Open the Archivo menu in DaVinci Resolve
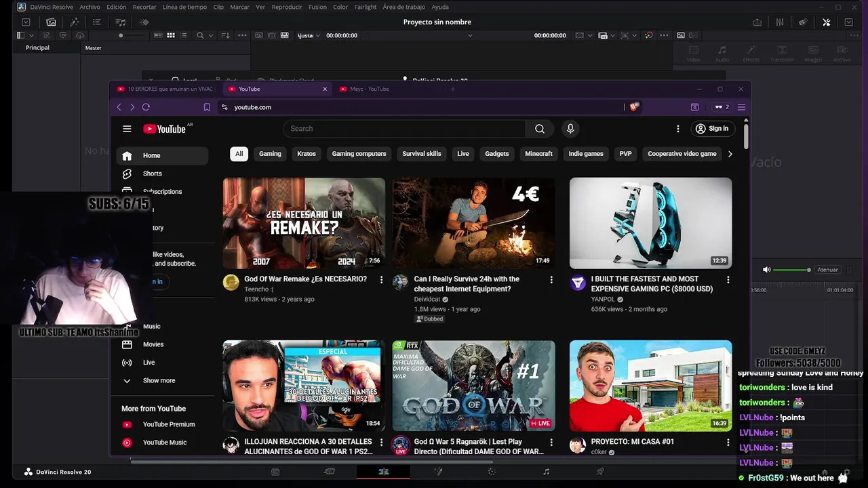Screen dimensions: 868x488 90,7
